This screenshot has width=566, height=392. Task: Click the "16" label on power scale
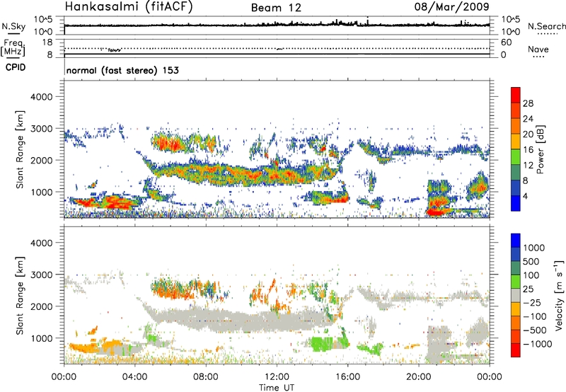tap(528, 150)
